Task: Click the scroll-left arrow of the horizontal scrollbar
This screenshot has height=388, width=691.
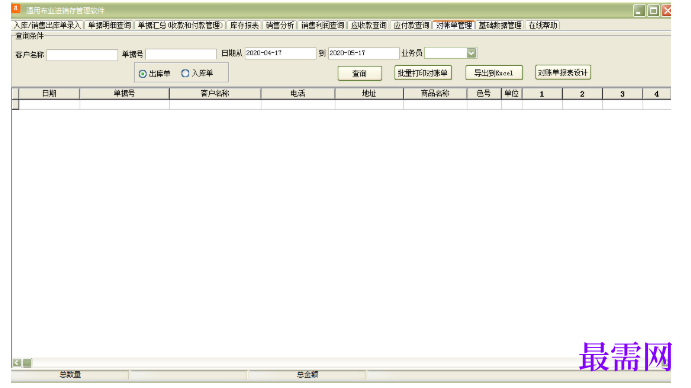Action: 17,362
